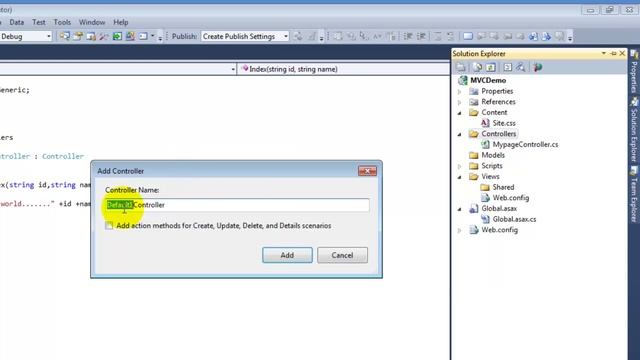Check Add action methods for Create, Update checkbox
Viewport: 640px width, 360px height.
109,226
